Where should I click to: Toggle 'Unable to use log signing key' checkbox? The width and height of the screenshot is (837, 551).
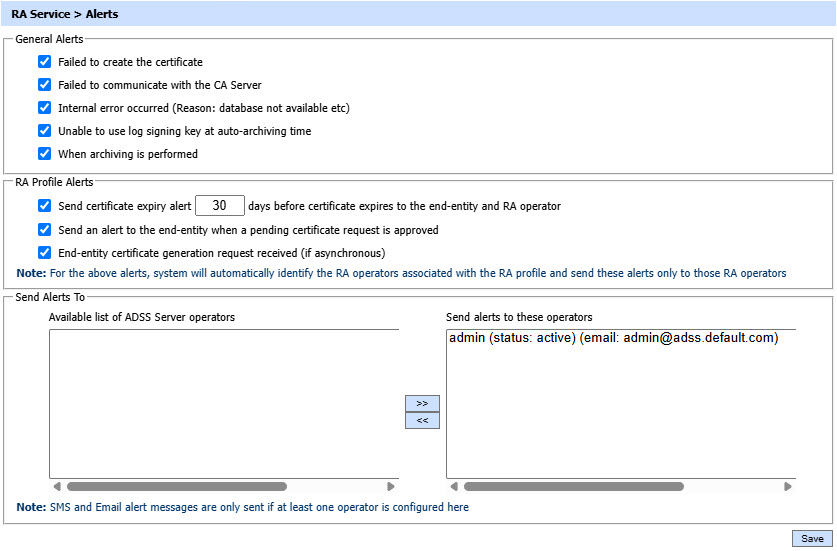pyautogui.click(x=44, y=131)
